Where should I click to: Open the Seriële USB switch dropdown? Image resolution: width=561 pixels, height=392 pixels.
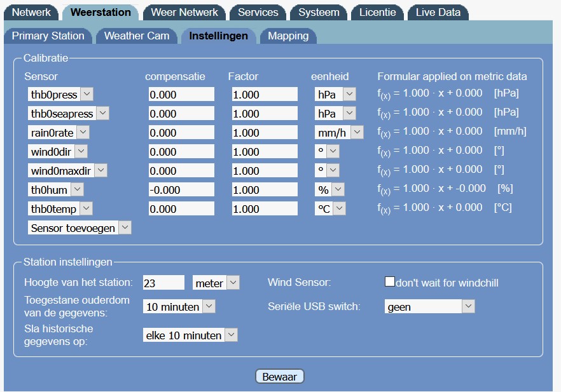(430, 307)
